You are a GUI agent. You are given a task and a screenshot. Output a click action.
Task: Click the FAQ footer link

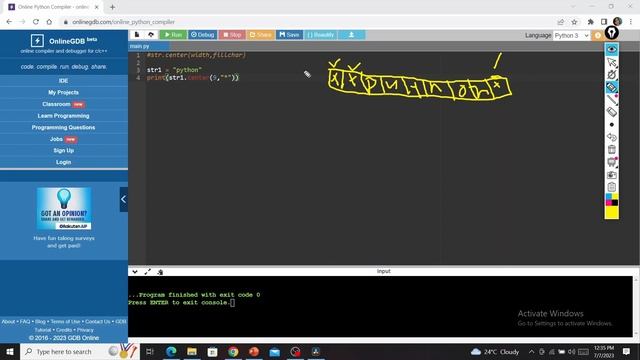[x=25, y=322]
